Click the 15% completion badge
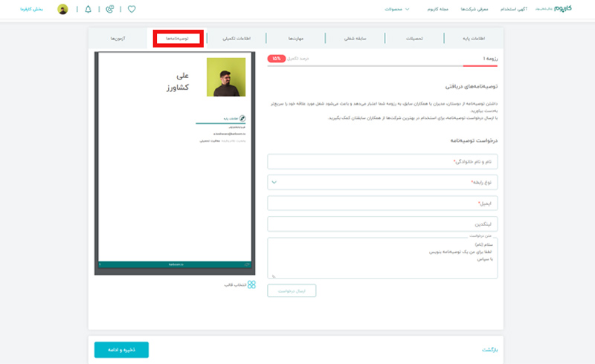 click(x=276, y=59)
